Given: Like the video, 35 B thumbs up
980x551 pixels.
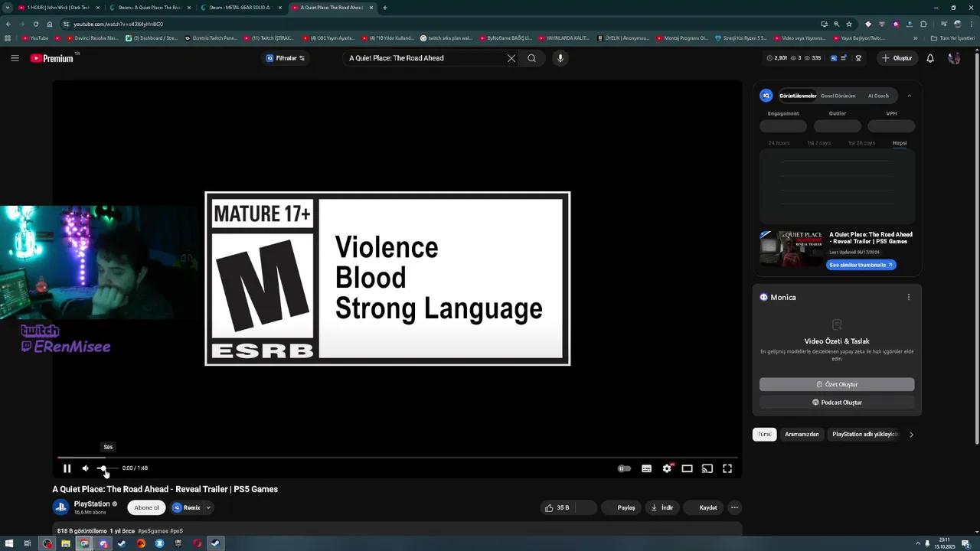Looking at the screenshot, I should pyautogui.click(x=557, y=507).
